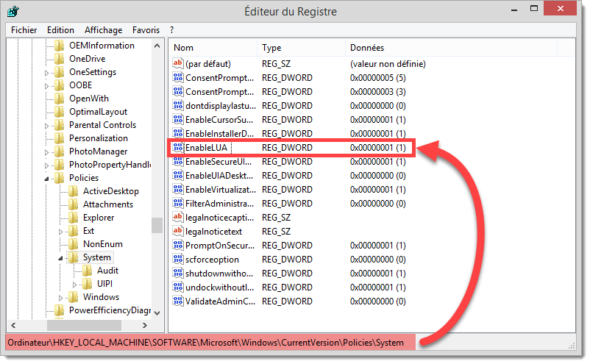Select the NonEnum key in tree
590x364 pixels.
[103, 244]
